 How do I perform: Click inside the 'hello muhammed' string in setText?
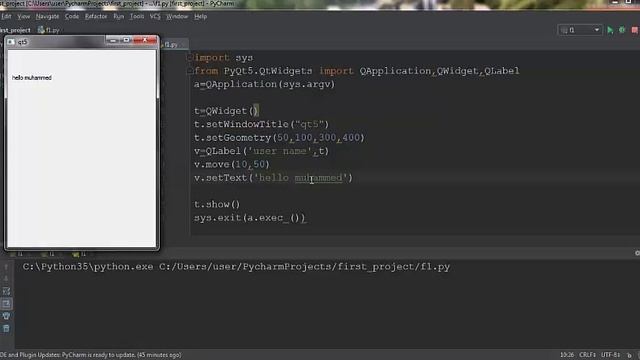[300, 178]
